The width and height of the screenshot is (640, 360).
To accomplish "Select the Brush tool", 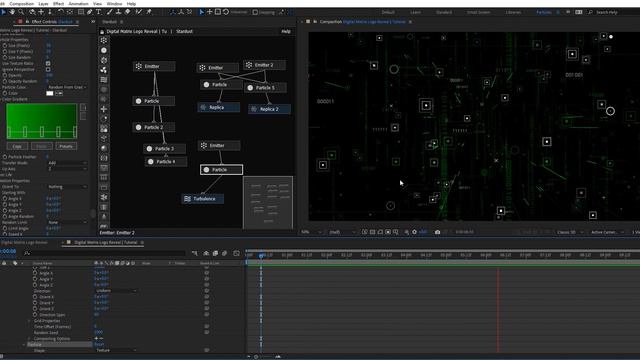I will (x=109, y=12).
